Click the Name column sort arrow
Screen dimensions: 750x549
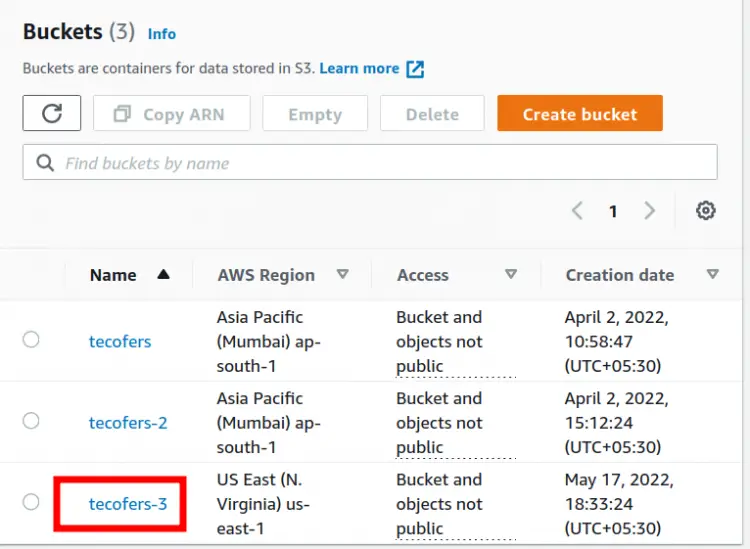click(x=164, y=274)
